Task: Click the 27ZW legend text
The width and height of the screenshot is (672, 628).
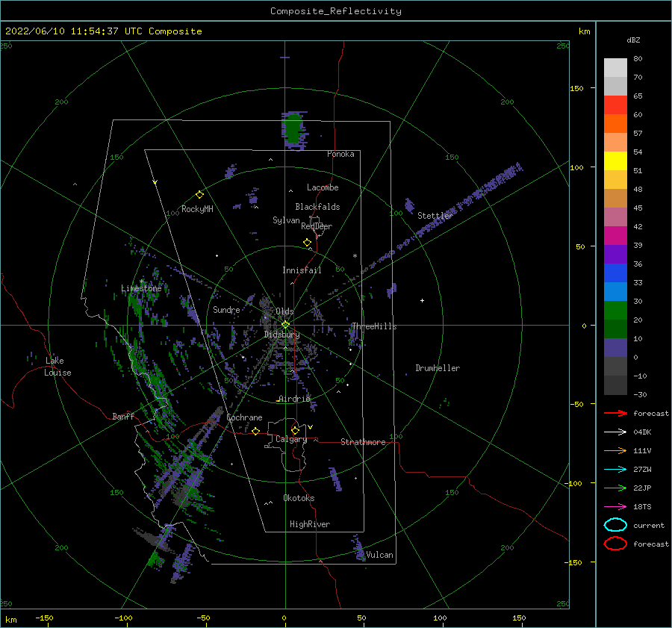Action: 642,470
